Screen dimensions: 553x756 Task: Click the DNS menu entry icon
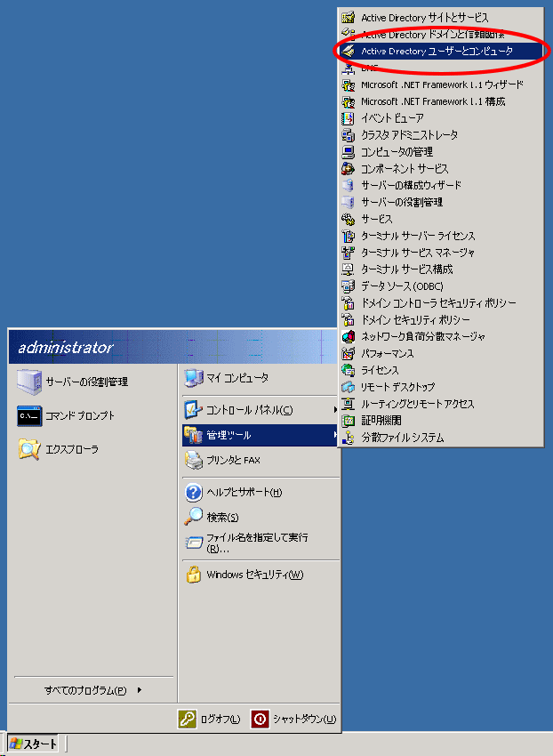349,68
